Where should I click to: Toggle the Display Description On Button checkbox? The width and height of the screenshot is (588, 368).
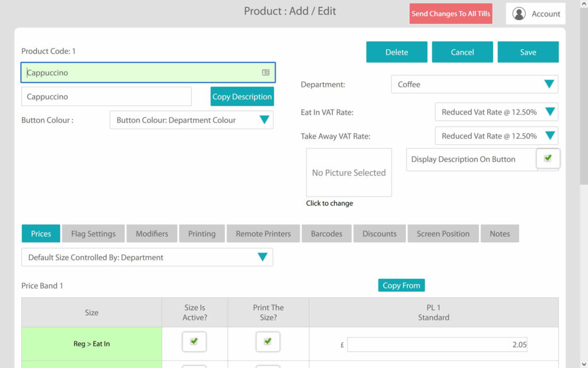(548, 159)
